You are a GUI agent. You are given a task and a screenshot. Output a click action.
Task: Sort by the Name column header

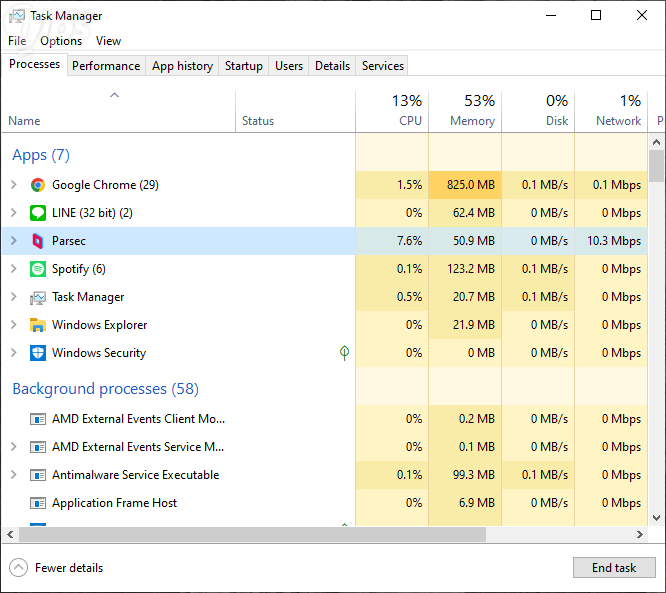119,111
